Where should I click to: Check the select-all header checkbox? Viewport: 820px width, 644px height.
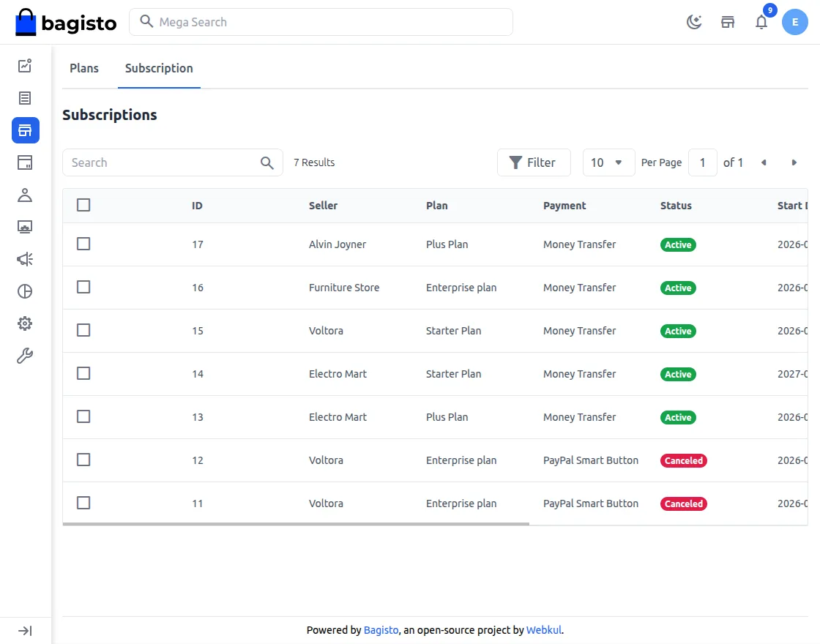click(x=83, y=205)
